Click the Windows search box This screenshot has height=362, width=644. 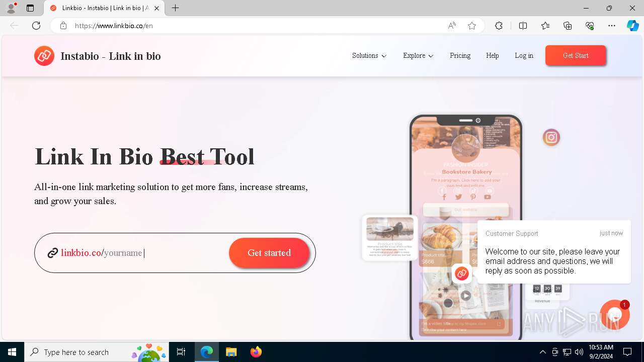tap(96, 352)
